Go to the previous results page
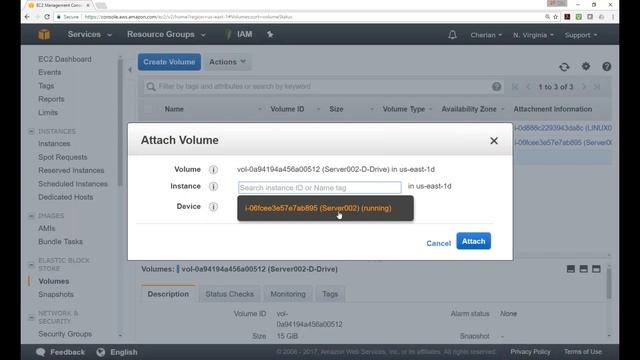This screenshot has height=360, width=640. (528, 87)
